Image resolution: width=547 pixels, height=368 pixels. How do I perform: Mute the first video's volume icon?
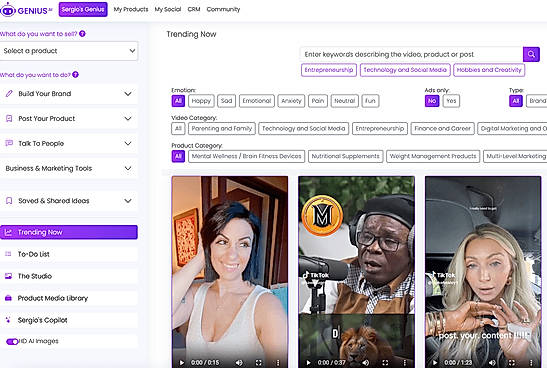(x=239, y=362)
